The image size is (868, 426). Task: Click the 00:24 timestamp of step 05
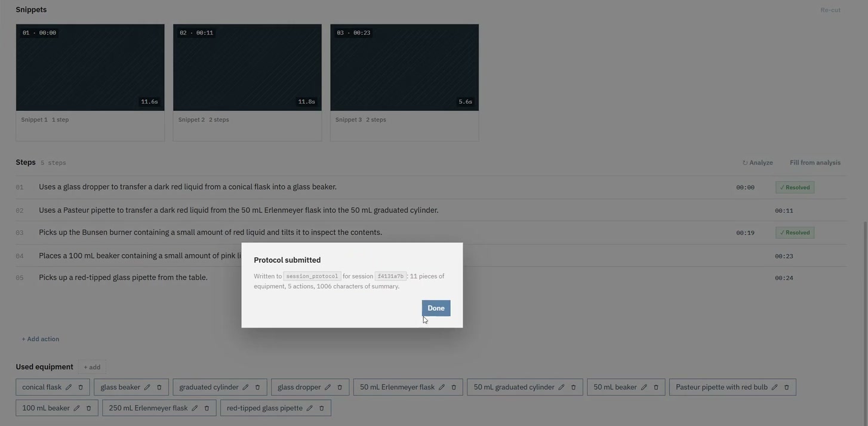pos(784,278)
